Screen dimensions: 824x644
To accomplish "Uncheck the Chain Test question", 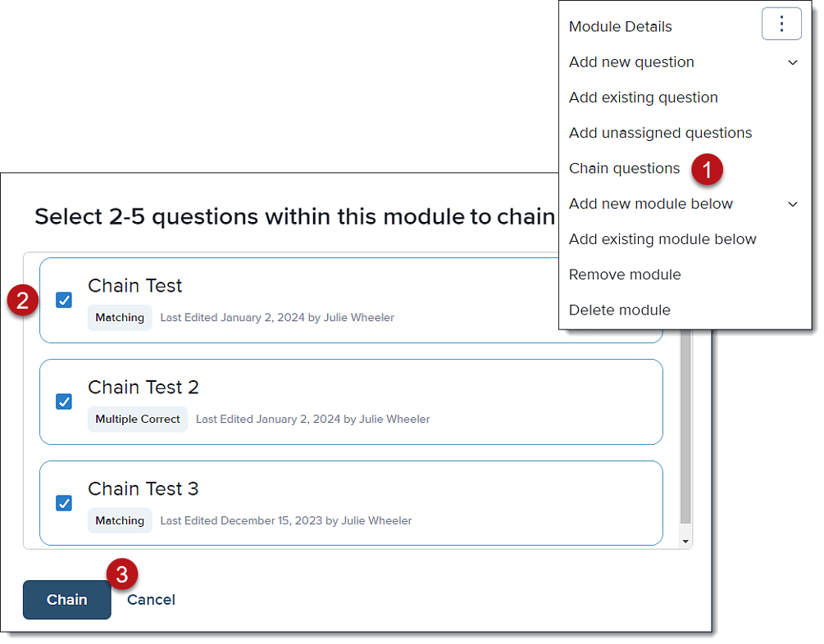I will [64, 301].
